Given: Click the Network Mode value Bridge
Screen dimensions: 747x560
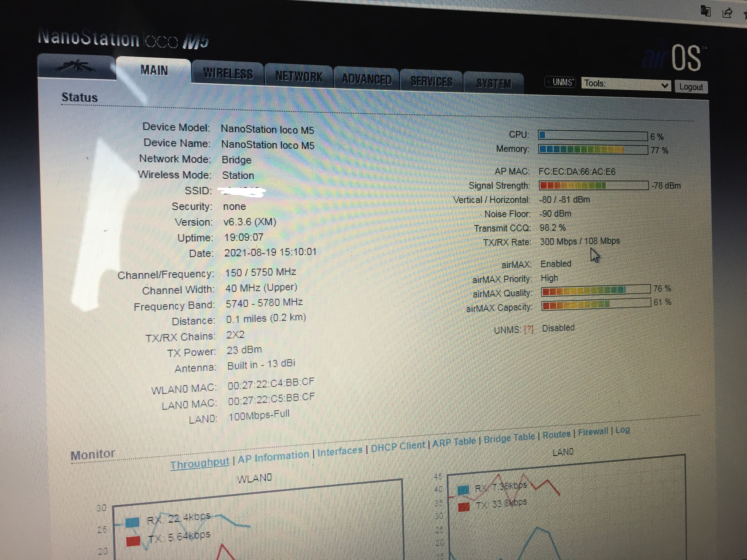Looking at the screenshot, I should pyautogui.click(x=236, y=160).
